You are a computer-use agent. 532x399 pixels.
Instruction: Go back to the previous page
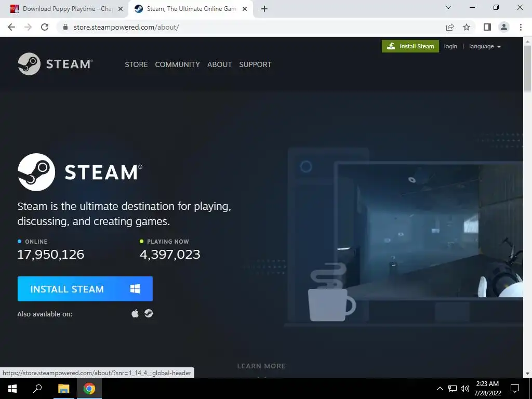point(11,27)
